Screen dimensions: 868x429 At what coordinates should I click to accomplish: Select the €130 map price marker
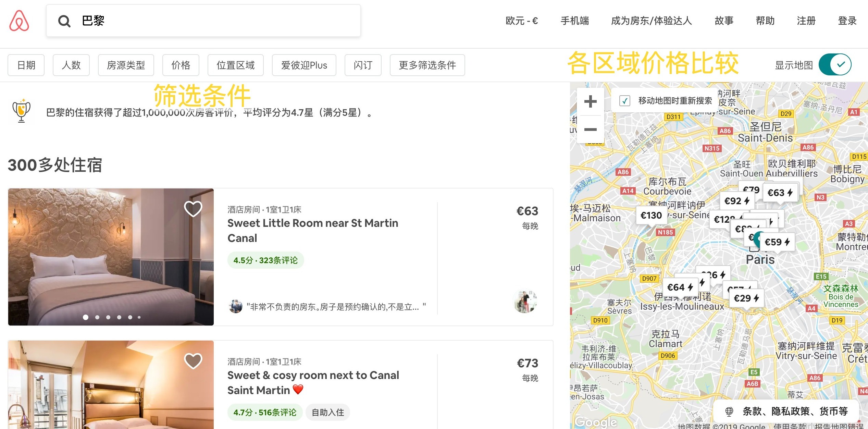(651, 216)
